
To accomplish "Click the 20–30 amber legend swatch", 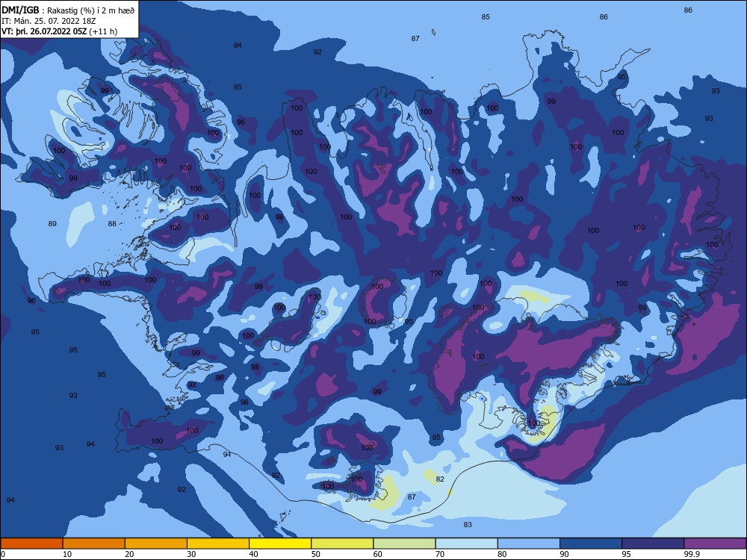I will coord(156,544).
